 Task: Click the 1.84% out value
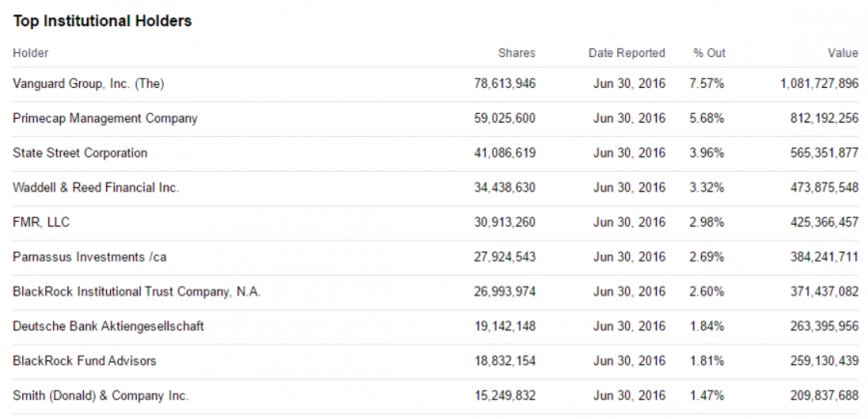(x=707, y=326)
